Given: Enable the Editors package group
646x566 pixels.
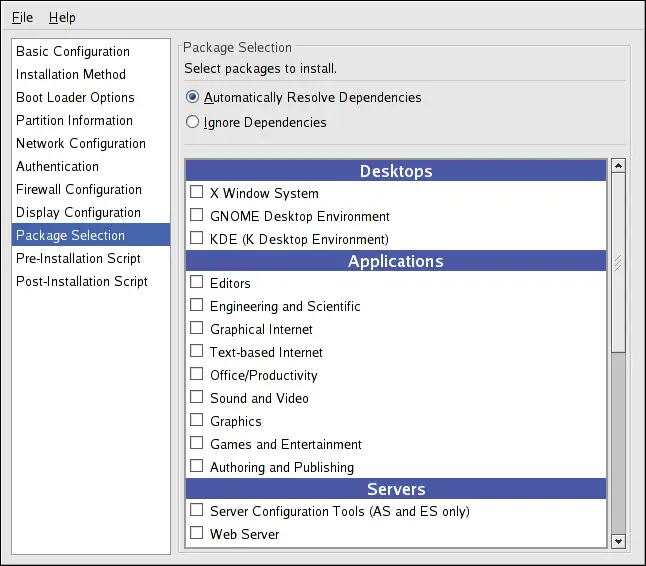Looking at the screenshot, I should coord(197,283).
